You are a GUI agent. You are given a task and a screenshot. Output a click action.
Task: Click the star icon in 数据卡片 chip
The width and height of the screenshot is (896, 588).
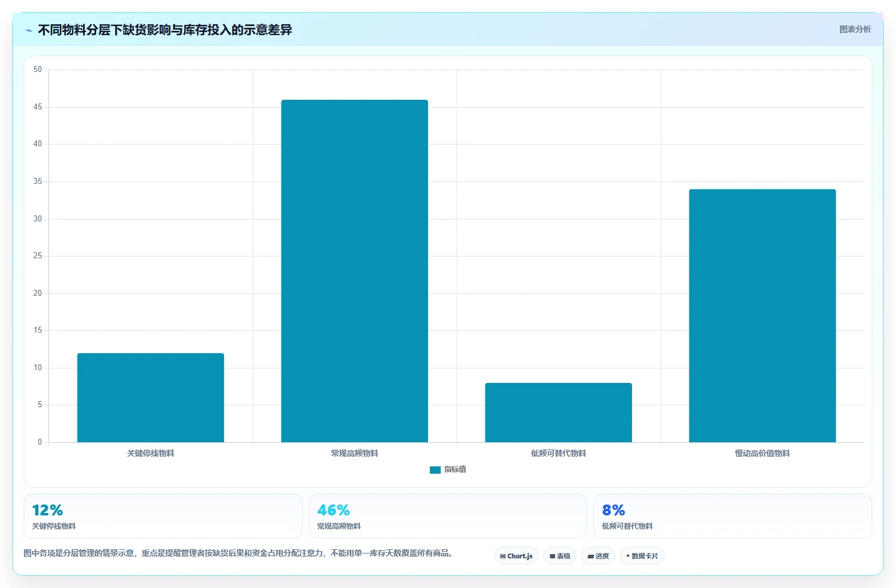coord(628,556)
